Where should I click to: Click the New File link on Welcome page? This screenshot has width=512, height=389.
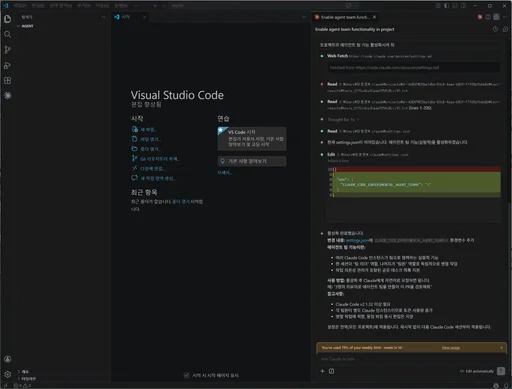[144, 129]
